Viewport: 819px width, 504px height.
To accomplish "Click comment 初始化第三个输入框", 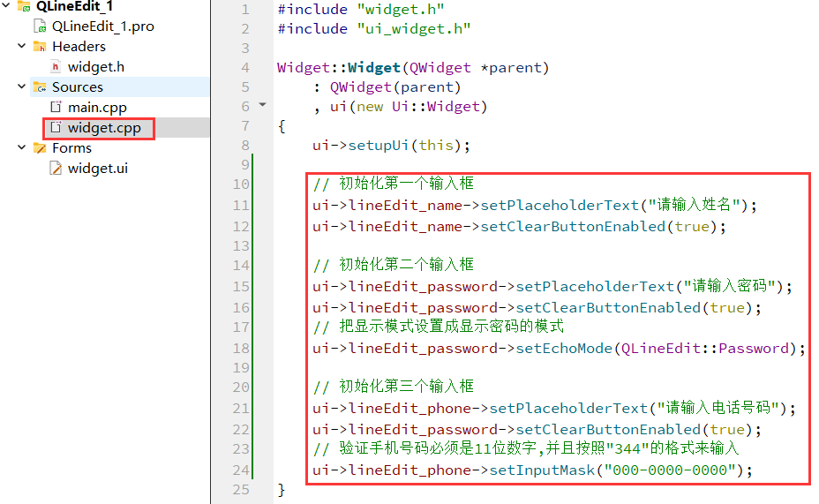I will click(394, 387).
